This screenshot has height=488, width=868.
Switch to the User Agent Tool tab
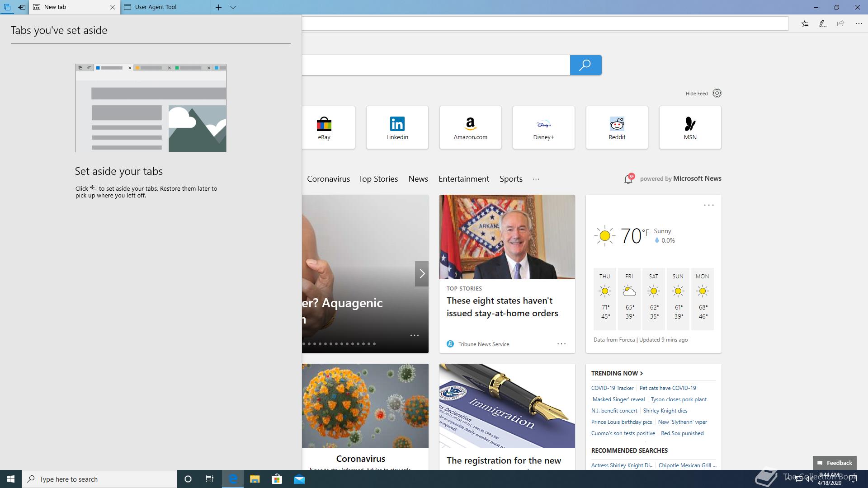165,7
